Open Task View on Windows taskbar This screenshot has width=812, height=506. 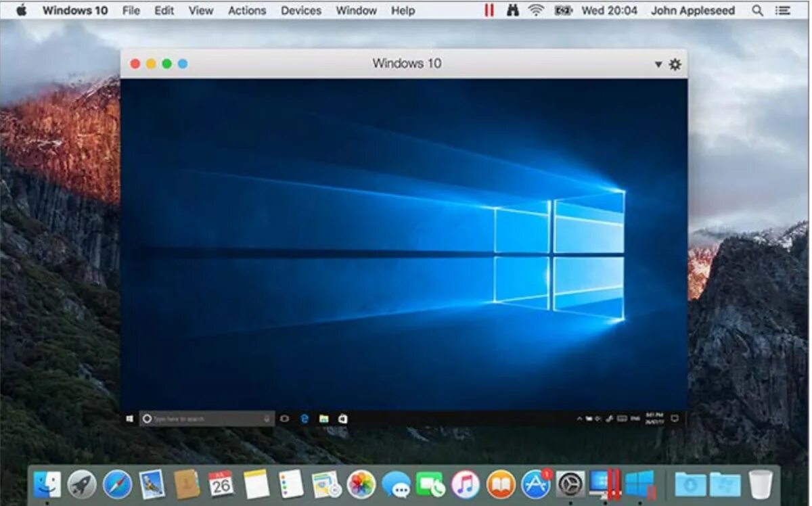coord(284,419)
